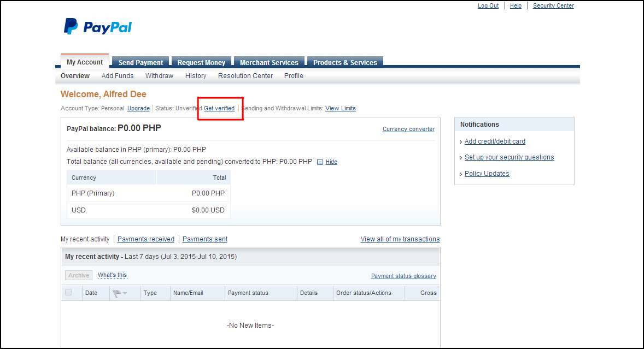Open the flag column dropdown arrow
Image resolution: width=644 pixels, height=349 pixels.
(x=125, y=293)
